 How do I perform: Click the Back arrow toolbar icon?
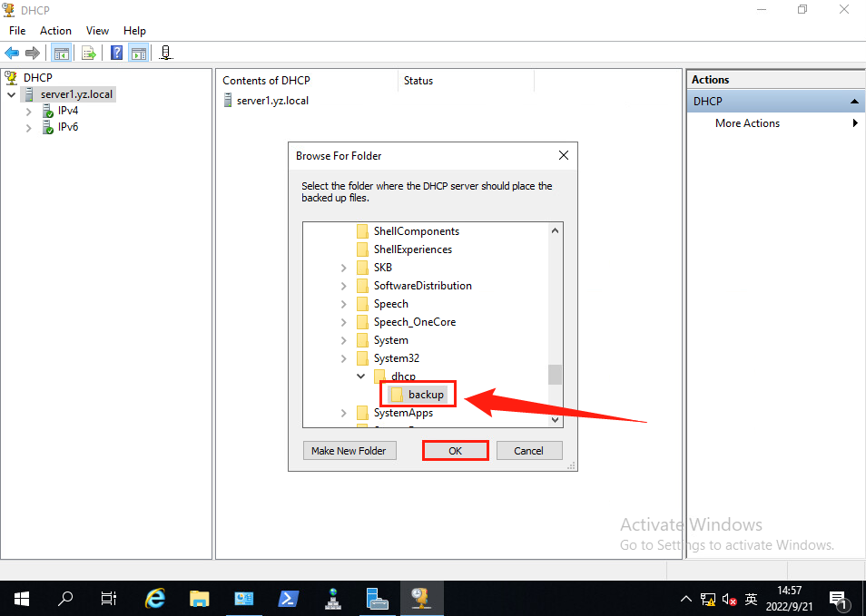(12, 53)
